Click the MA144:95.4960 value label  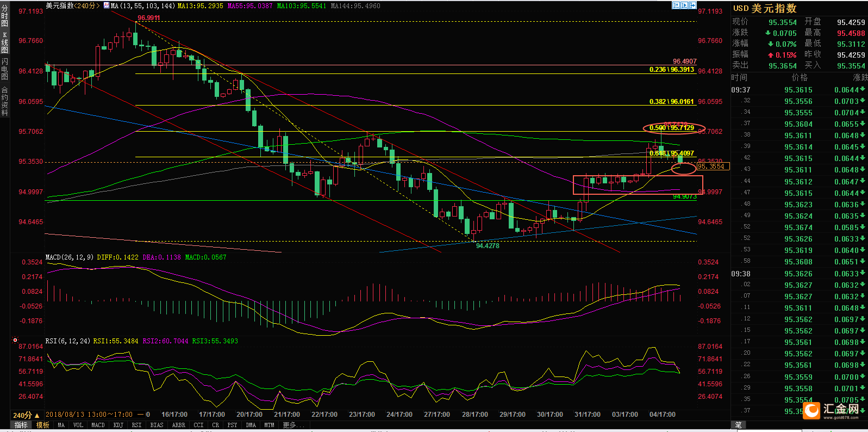[355, 5]
